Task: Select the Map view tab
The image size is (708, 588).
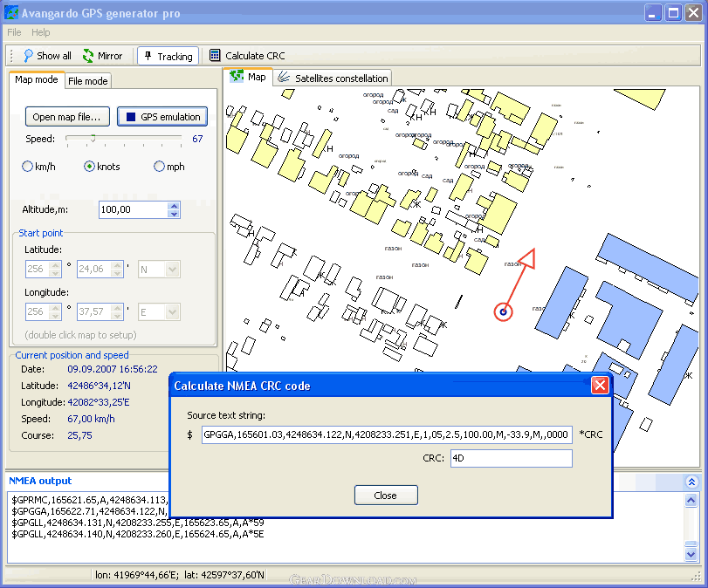Action: [248, 77]
